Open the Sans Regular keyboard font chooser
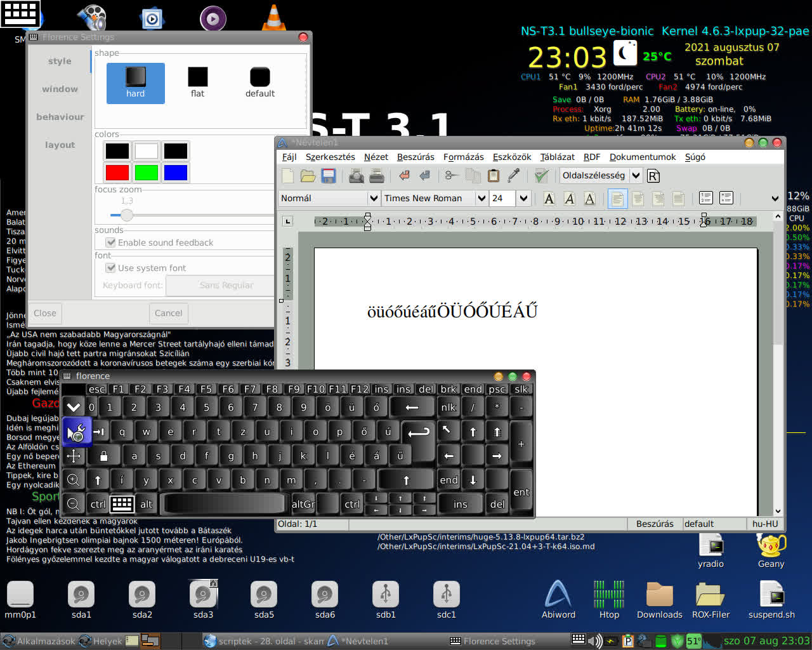Image resolution: width=812 pixels, height=650 pixels. [226, 286]
